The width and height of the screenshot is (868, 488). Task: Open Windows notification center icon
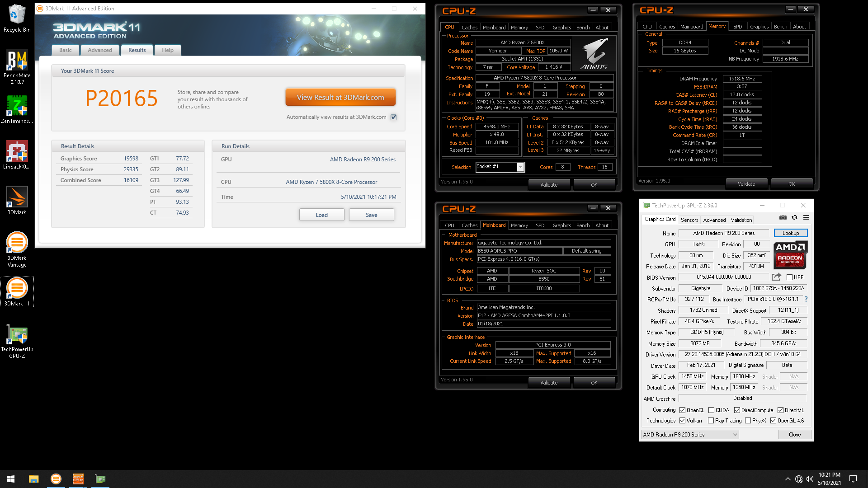853,479
